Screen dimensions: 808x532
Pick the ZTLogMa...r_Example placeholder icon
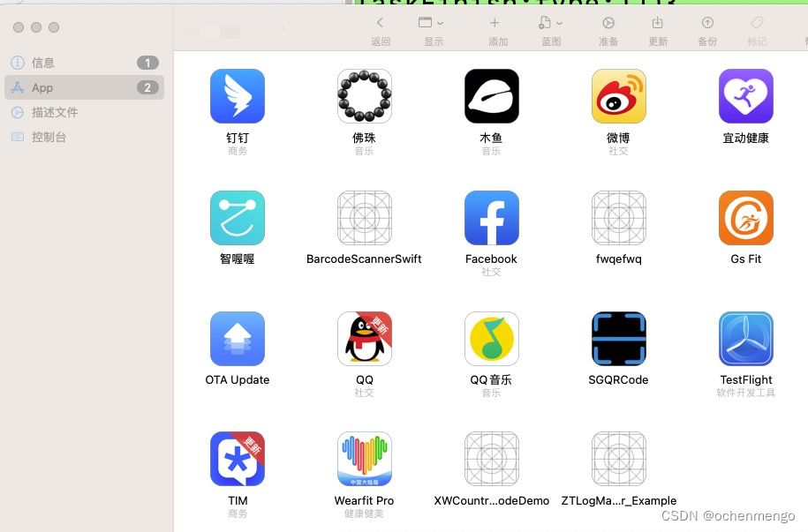(x=618, y=459)
